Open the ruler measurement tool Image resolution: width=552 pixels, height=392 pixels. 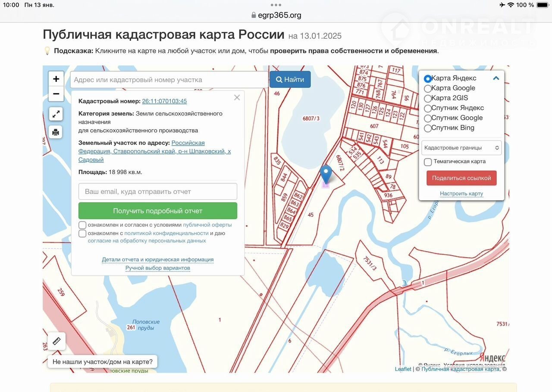56,341
